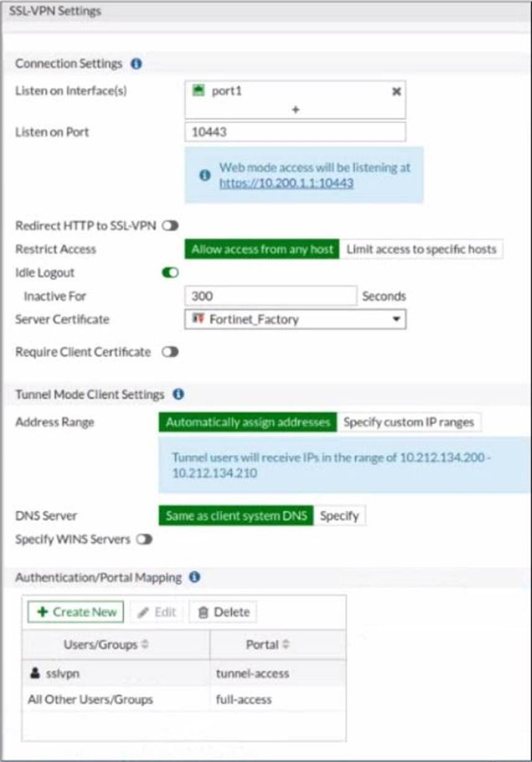Remove port1 using the x icon
532x762 pixels.
pos(397,91)
